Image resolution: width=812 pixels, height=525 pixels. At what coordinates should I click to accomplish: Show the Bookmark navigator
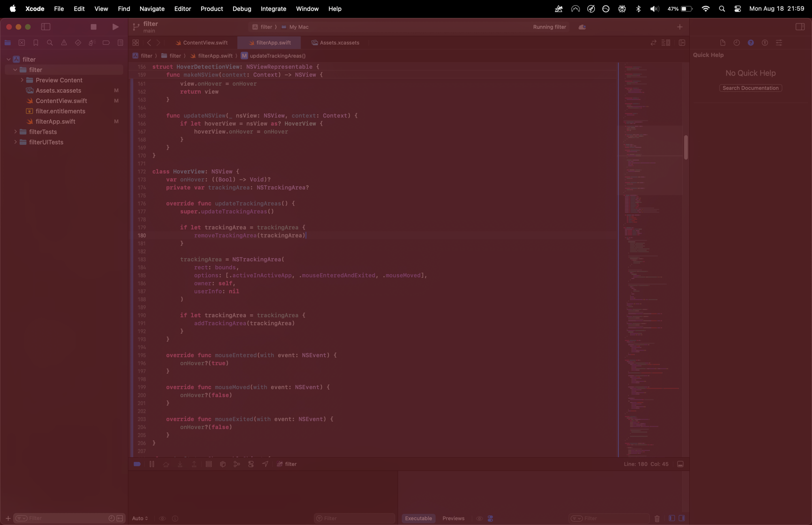pos(36,43)
